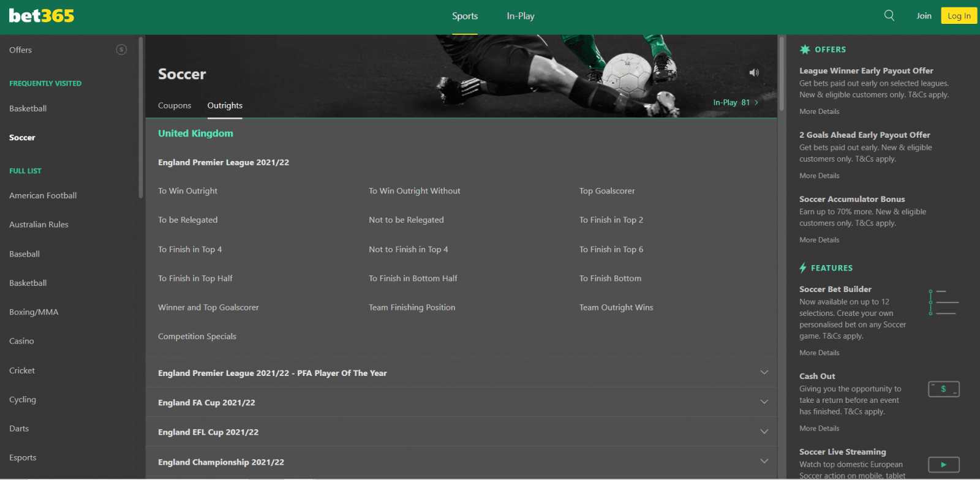Viewport: 980px width, 480px height.
Task: Open Top Goalscorer market
Action: tap(607, 190)
